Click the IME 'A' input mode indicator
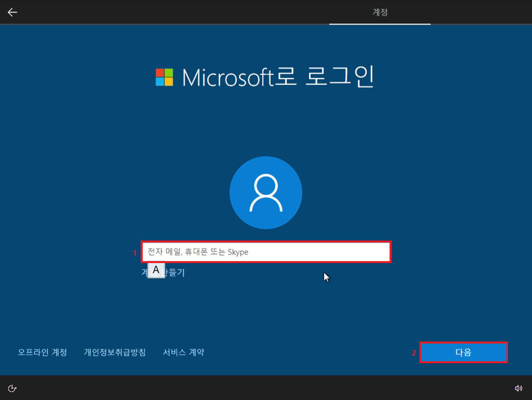Screen dimensions: 532x400 click(x=156, y=270)
